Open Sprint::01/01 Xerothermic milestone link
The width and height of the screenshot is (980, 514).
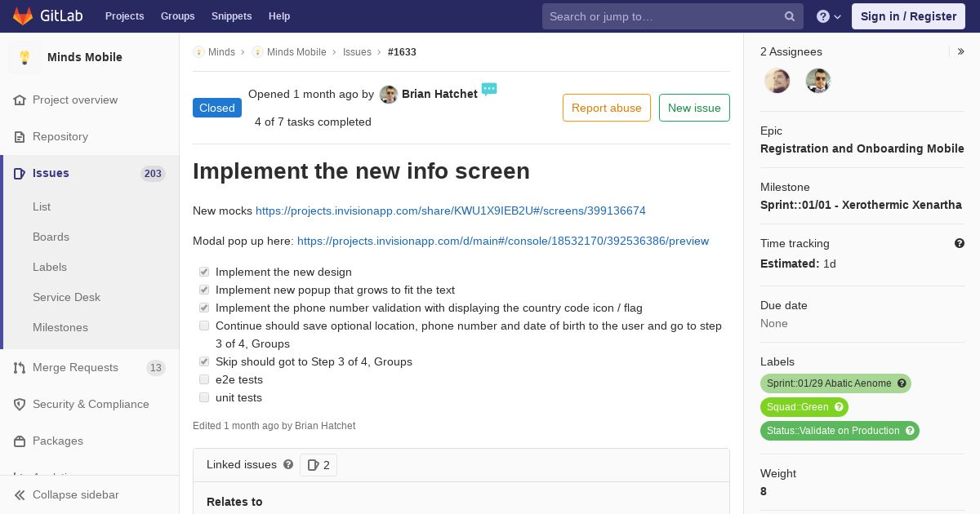click(x=861, y=205)
